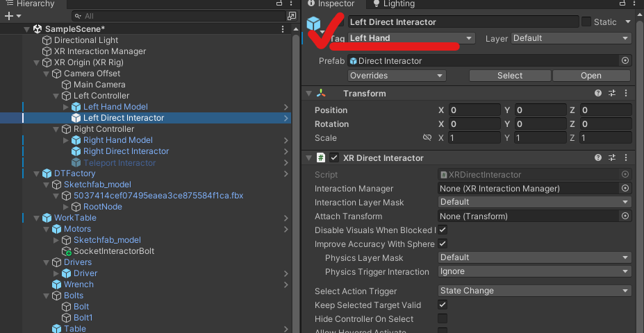Open XR Direct Interactor three-dot menu
Viewport: 644px width, 333px height.
coord(625,157)
